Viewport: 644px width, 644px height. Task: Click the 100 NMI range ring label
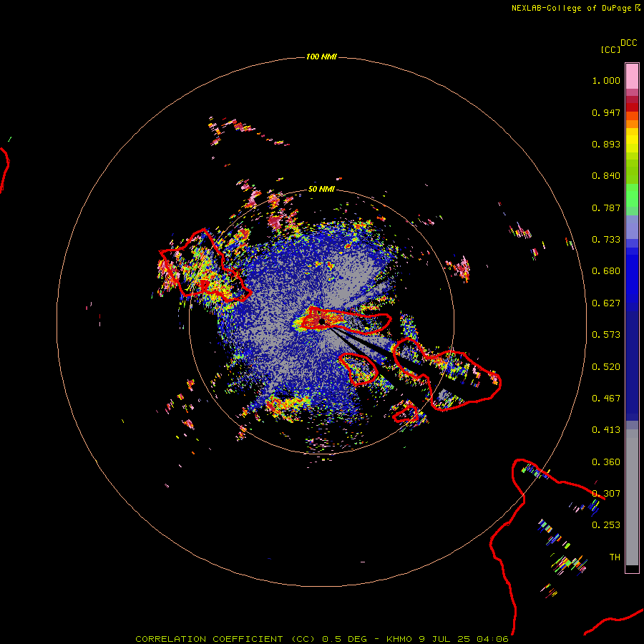pyautogui.click(x=321, y=57)
